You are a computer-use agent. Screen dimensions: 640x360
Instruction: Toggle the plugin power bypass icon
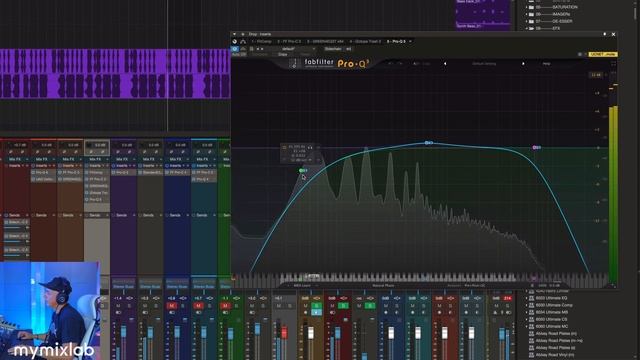pyautogui.click(x=235, y=49)
